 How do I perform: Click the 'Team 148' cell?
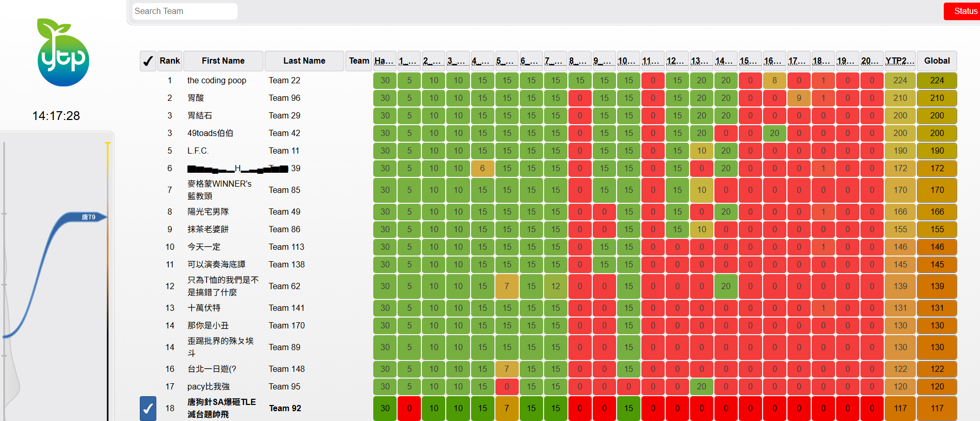(286, 369)
